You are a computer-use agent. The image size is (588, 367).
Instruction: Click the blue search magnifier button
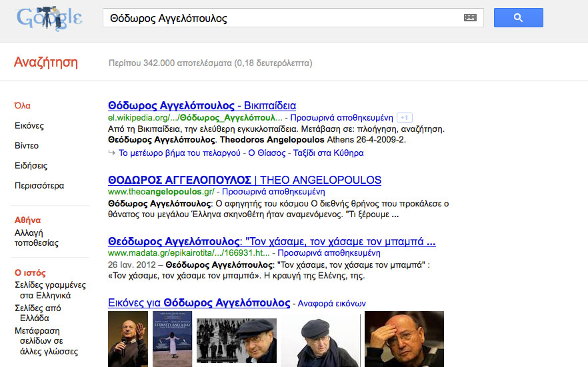(518, 17)
